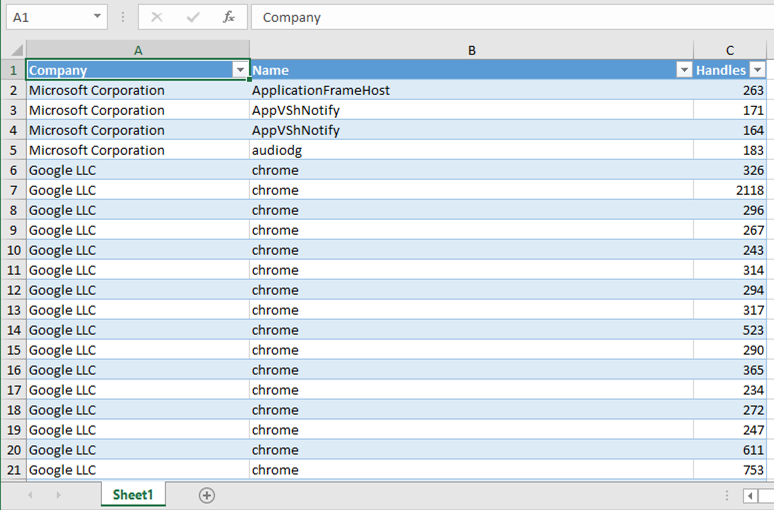Screen dimensions: 774x510
Task: Expand the Name Box dropdown arrow
Action: (97, 17)
